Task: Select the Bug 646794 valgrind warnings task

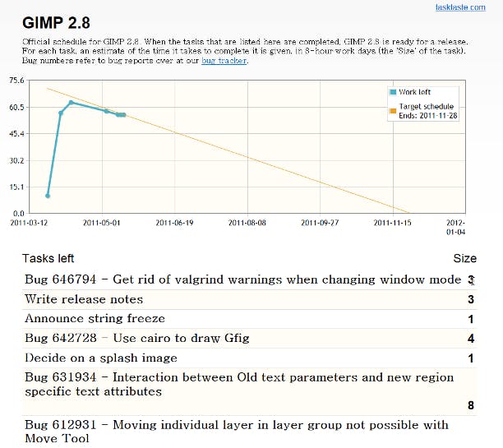Action: [242, 279]
